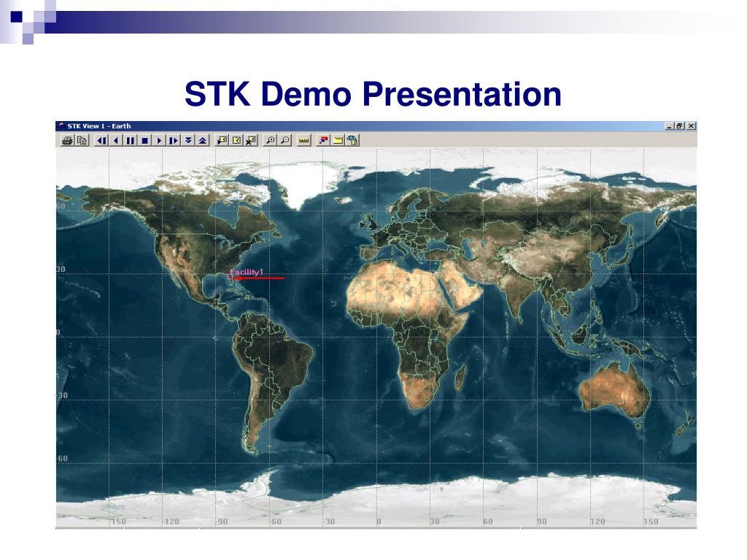Image resolution: width=747 pixels, height=560 pixels.
Task: Click the -60 latitude label
Action: (x=63, y=459)
